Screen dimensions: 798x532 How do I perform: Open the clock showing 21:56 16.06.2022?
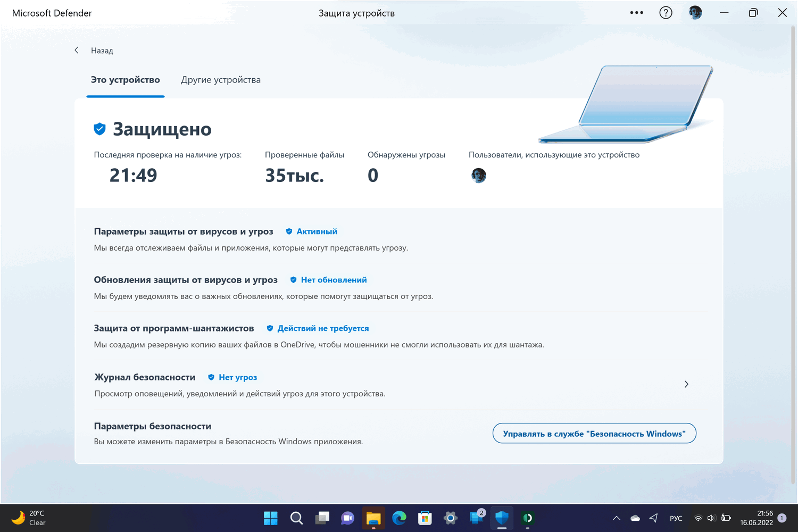(x=757, y=518)
